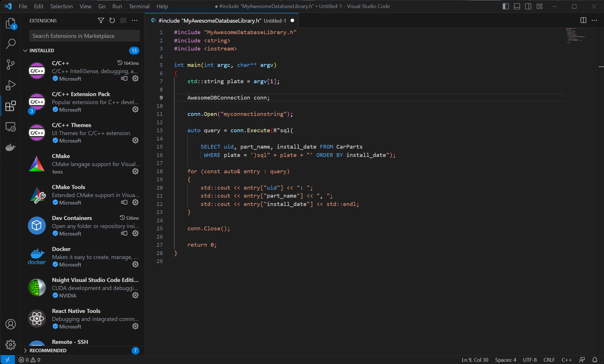The width and height of the screenshot is (604, 364).
Task: Open the Run and Debug view
Action: 11,85
